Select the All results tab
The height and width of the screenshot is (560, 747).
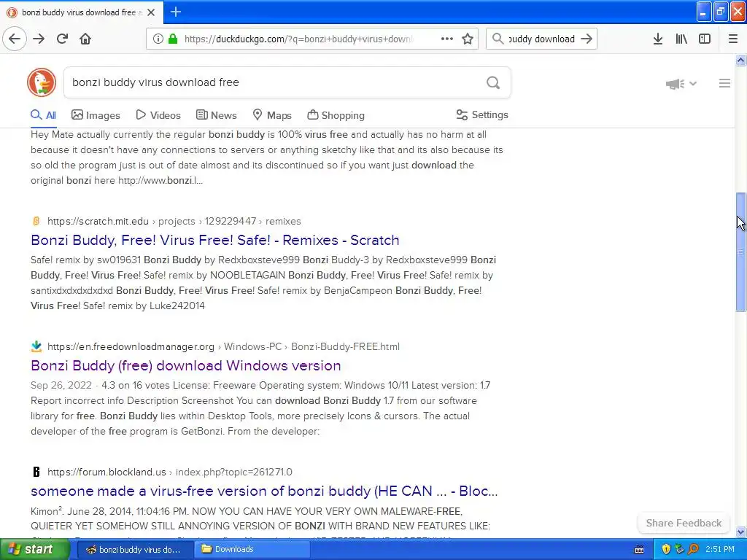pos(43,115)
